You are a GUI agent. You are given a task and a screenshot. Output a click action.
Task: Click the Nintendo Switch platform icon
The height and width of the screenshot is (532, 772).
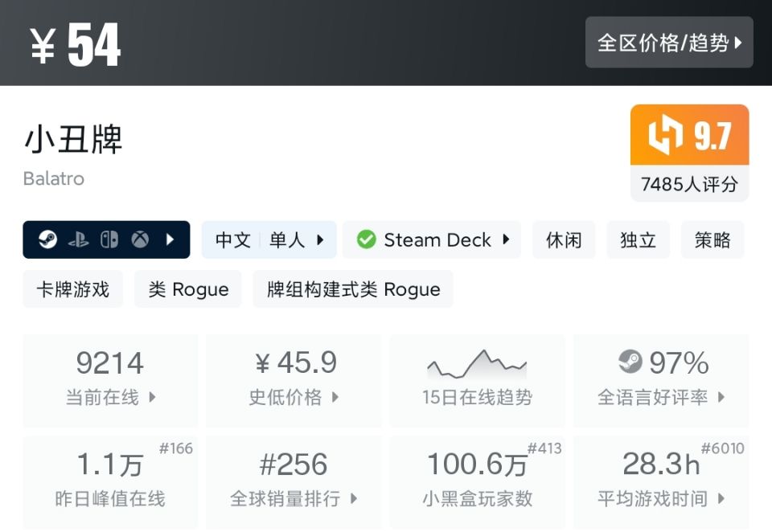pos(109,239)
